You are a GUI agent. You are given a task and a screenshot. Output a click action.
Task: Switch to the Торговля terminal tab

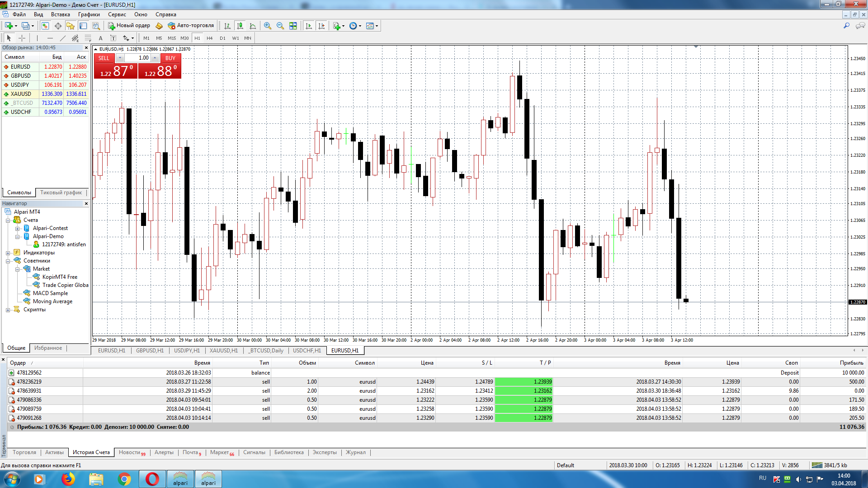(24, 452)
